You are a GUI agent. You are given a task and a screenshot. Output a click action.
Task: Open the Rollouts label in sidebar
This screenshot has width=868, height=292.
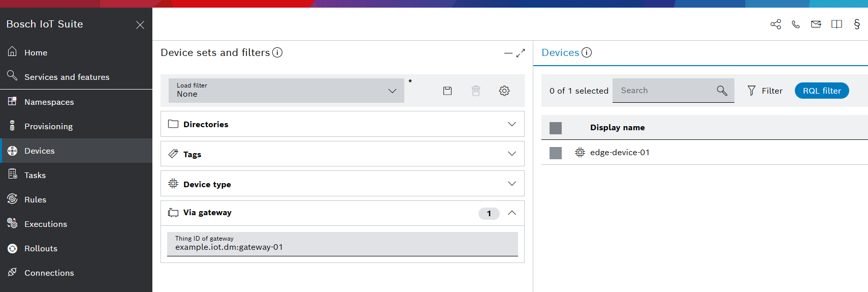pos(41,249)
